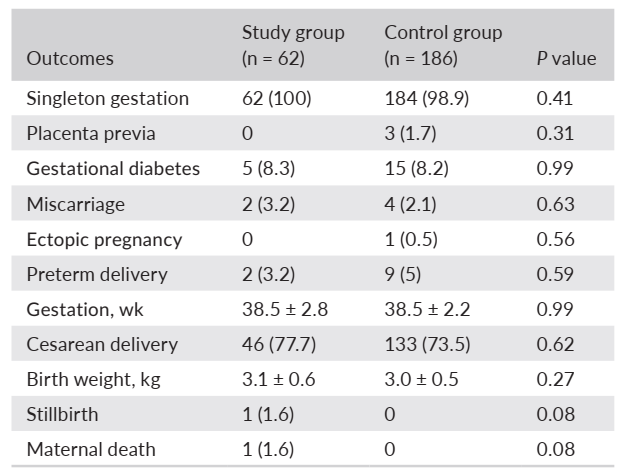Click the 184 (98.9) control group cell
Screen dimensions: 630x476
click(x=424, y=99)
